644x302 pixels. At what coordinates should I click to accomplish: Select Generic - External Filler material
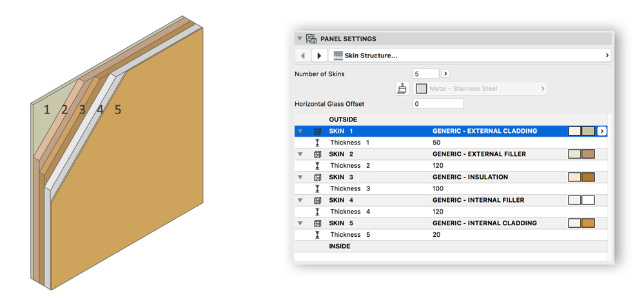pyautogui.click(x=480, y=154)
